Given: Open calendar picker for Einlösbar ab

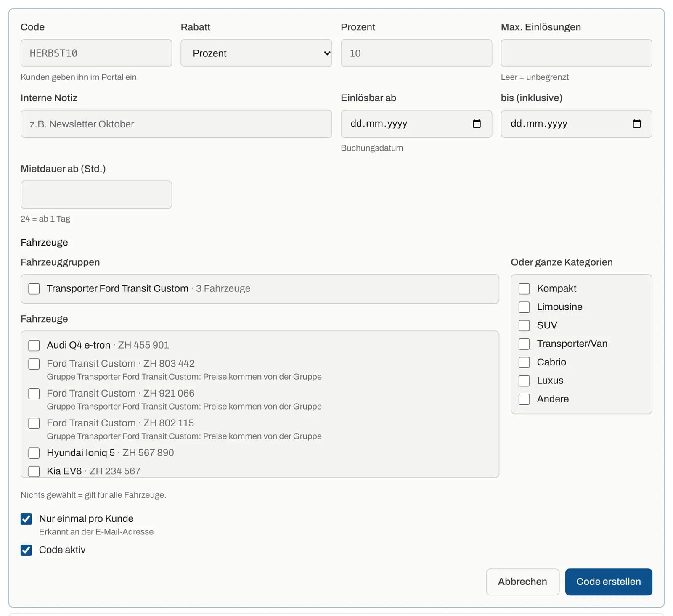Looking at the screenshot, I should click(477, 124).
